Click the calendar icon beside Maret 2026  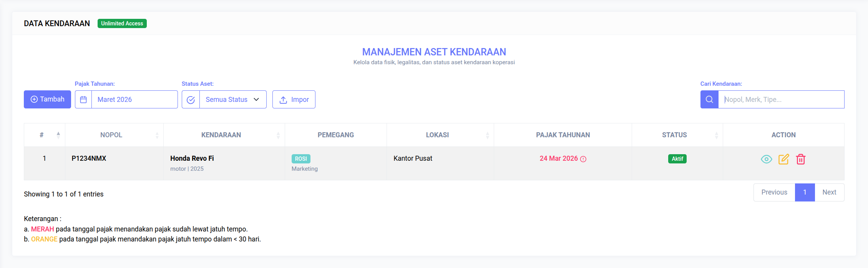pos(83,100)
